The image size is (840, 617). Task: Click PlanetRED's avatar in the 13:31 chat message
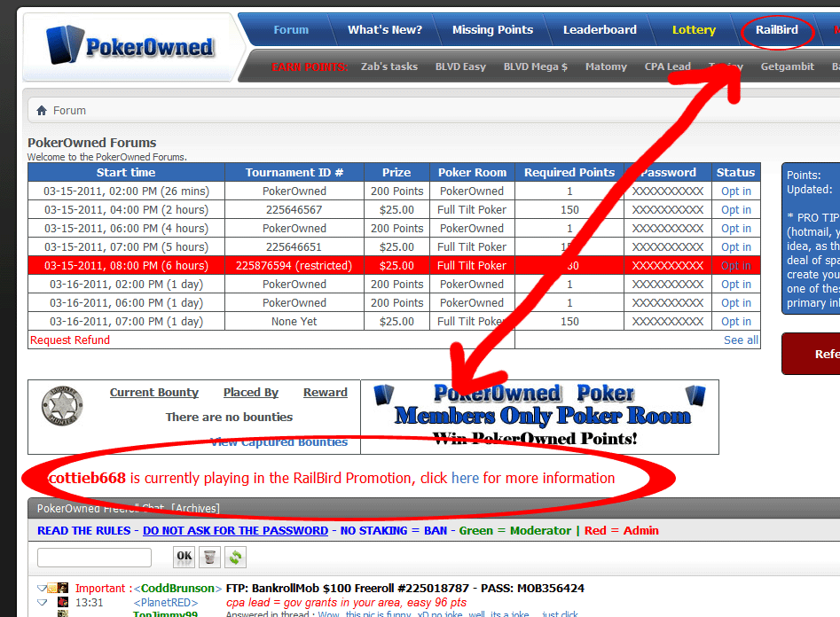63,603
